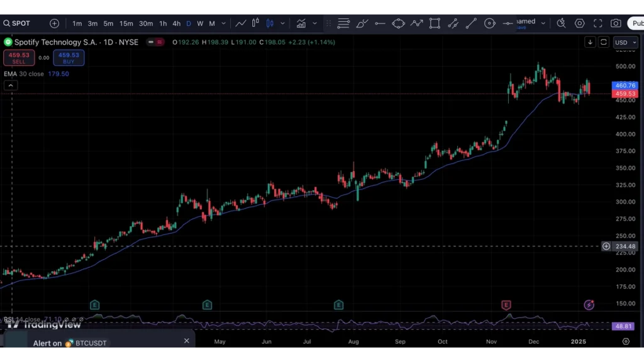This screenshot has height=362, width=644.
Task: Select the ellipse shape tool
Action: pyautogui.click(x=398, y=23)
